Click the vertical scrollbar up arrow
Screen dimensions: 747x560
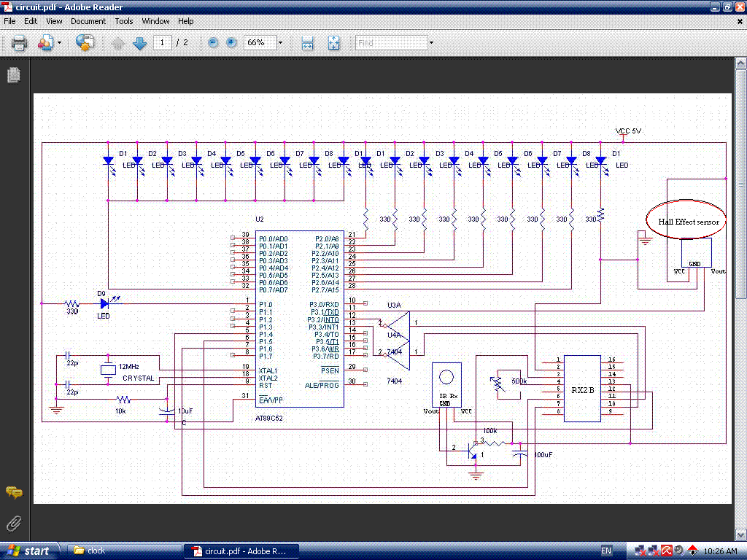(x=740, y=63)
